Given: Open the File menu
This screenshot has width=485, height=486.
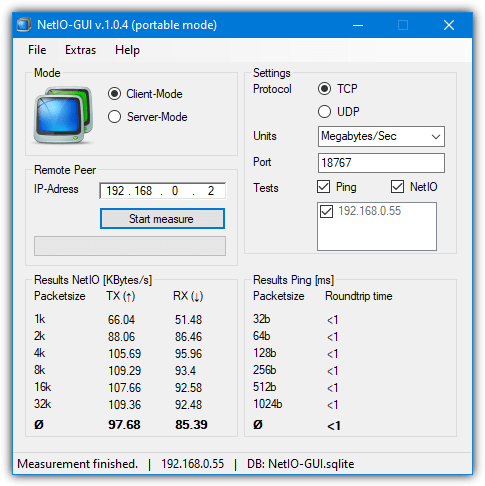Looking at the screenshot, I should (37, 50).
